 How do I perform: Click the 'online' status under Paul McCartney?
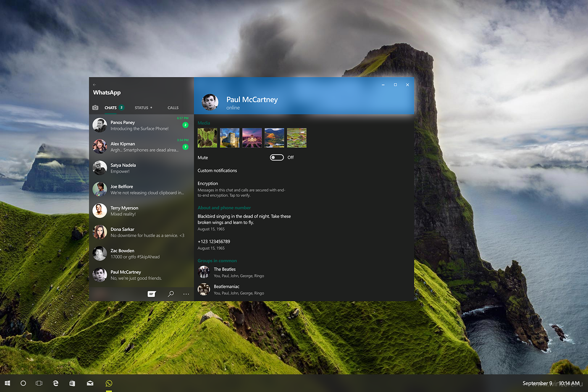[233, 108]
